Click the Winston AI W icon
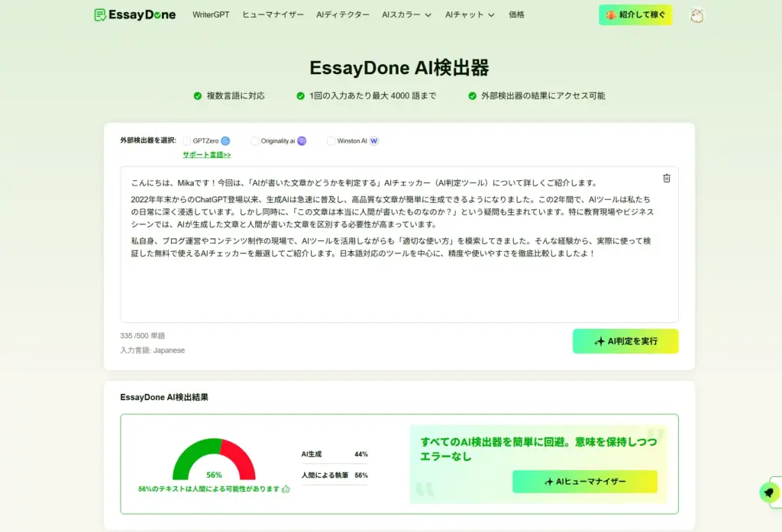The height and width of the screenshot is (532, 782). pyautogui.click(x=374, y=141)
